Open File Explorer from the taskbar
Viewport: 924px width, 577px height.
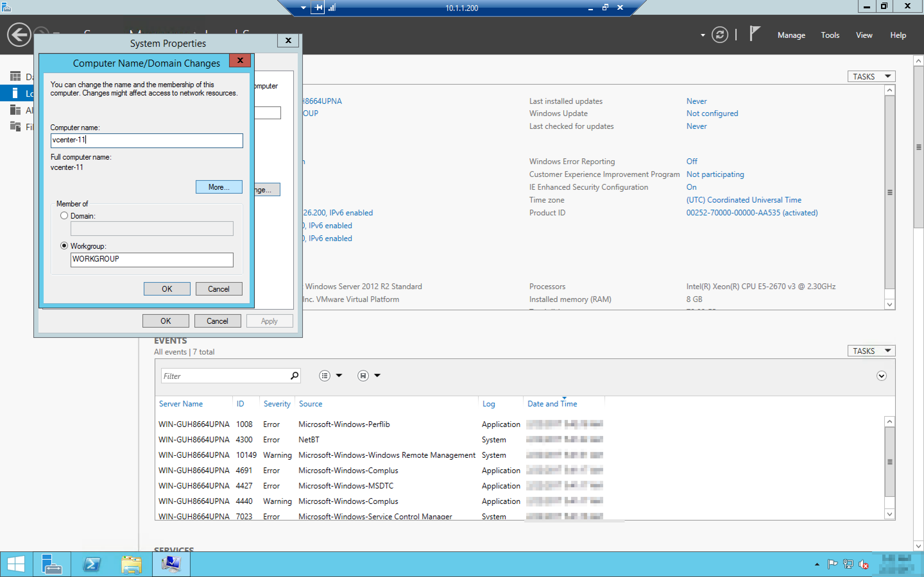click(131, 564)
